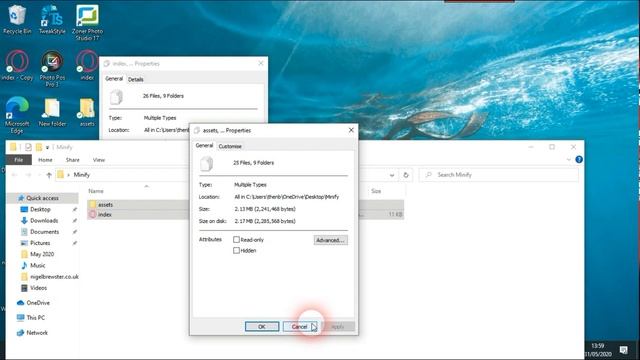Open Details tab in index Properties window
The height and width of the screenshot is (360, 640).
[136, 79]
